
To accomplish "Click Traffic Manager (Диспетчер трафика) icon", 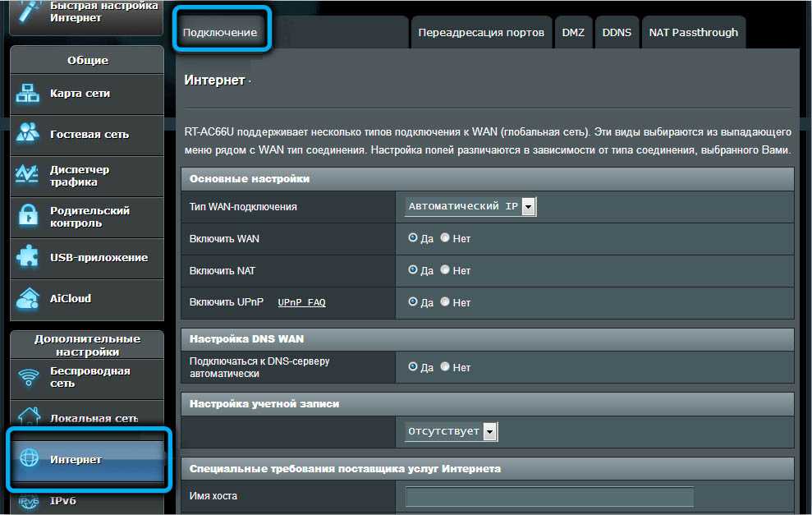I will coord(29,174).
